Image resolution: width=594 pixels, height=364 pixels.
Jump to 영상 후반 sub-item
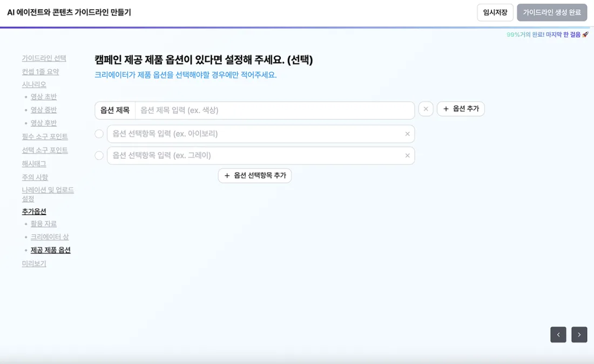[x=44, y=123]
